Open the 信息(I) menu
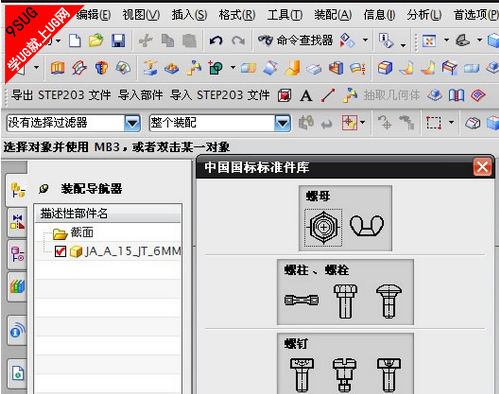 [379, 15]
